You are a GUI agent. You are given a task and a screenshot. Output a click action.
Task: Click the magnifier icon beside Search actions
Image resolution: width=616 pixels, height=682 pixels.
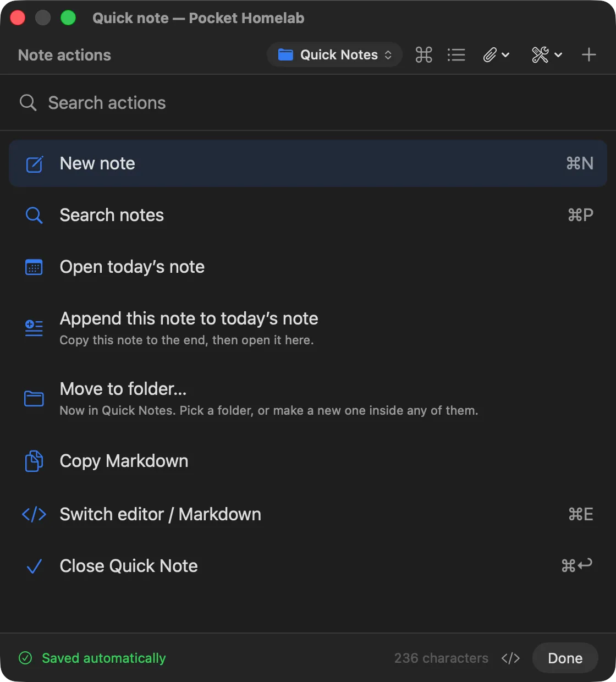(28, 103)
